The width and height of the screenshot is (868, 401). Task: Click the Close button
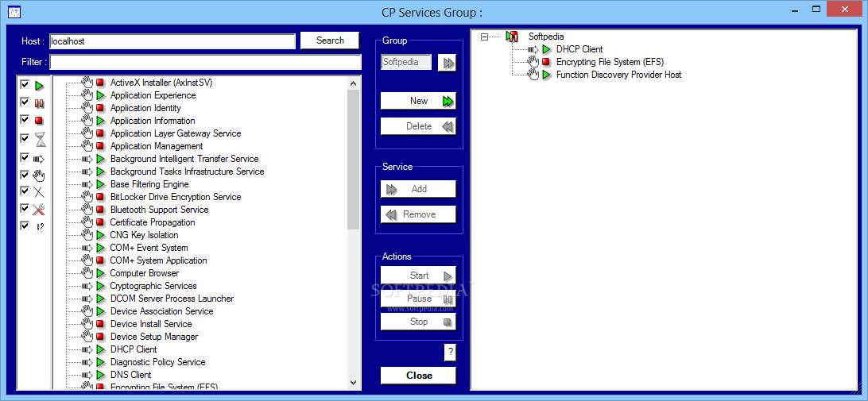(418, 376)
